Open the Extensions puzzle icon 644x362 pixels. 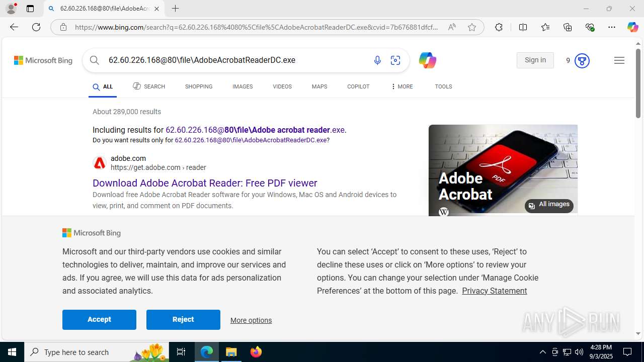[499, 27]
